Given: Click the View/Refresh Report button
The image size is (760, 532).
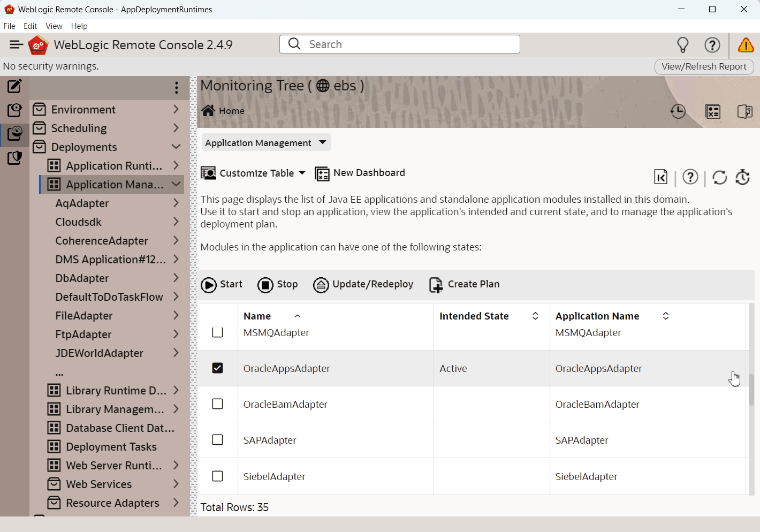Looking at the screenshot, I should point(704,66).
